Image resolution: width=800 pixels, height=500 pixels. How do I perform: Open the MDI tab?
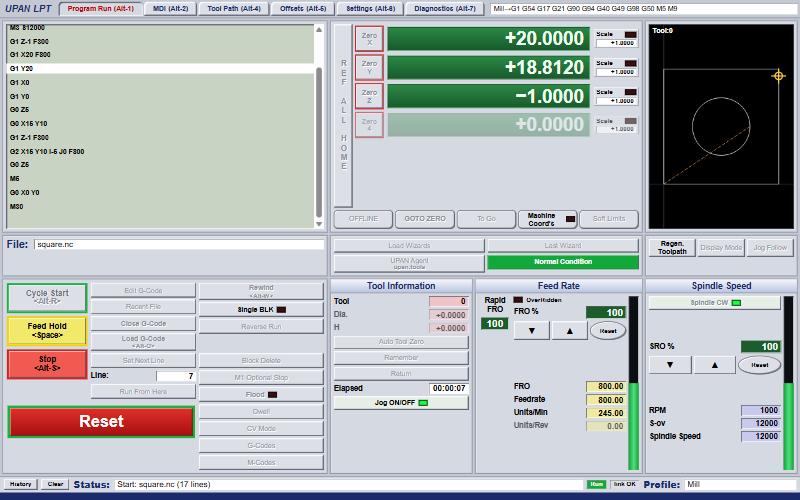point(170,9)
